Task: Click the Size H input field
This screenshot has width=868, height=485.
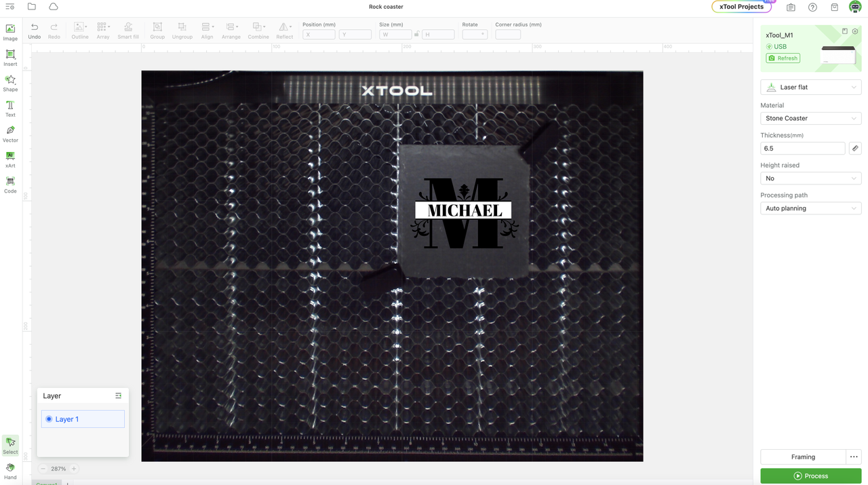Action: click(x=438, y=35)
